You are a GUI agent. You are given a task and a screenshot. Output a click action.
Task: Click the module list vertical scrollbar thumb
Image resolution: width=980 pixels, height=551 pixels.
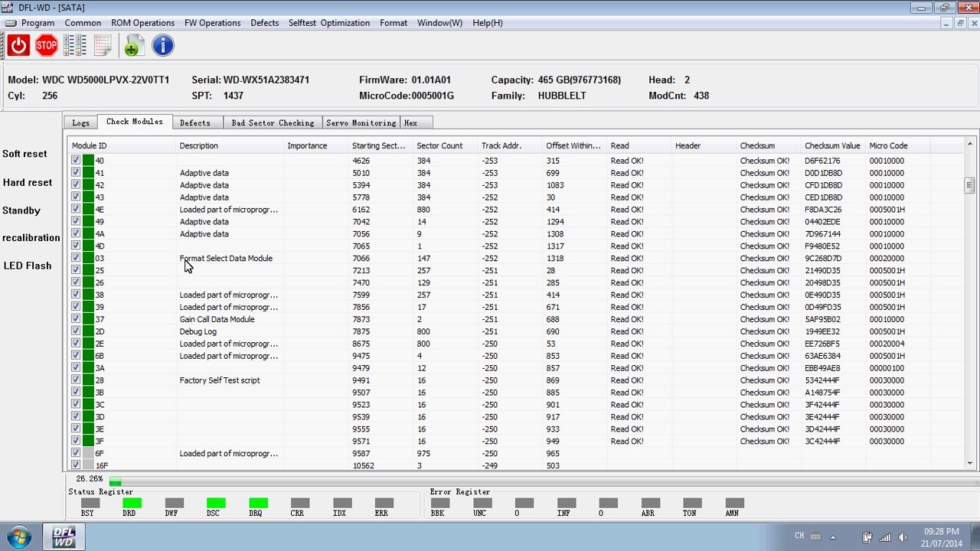tap(969, 185)
